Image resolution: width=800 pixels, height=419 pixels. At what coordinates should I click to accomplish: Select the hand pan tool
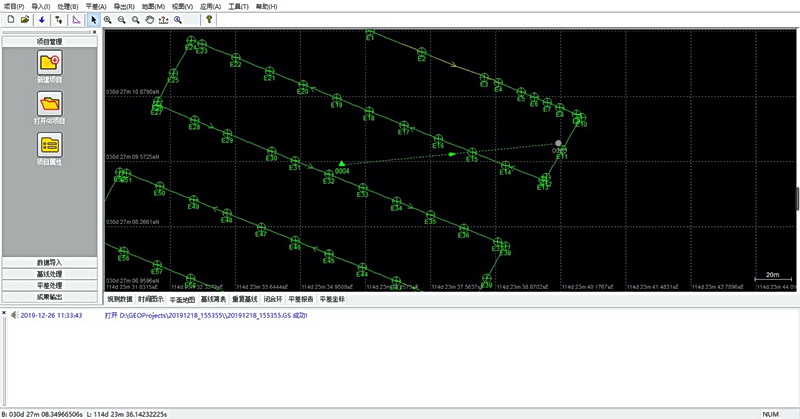pos(150,19)
